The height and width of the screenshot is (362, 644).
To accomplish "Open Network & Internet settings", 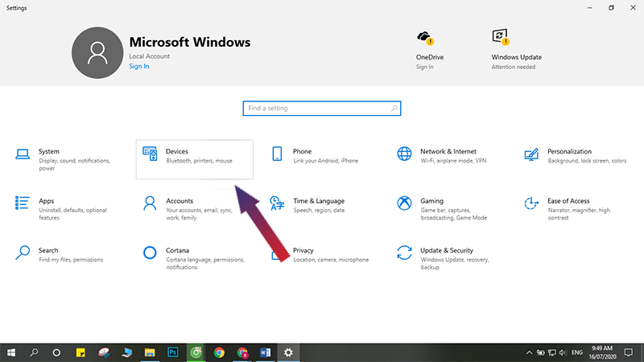I will tap(448, 152).
